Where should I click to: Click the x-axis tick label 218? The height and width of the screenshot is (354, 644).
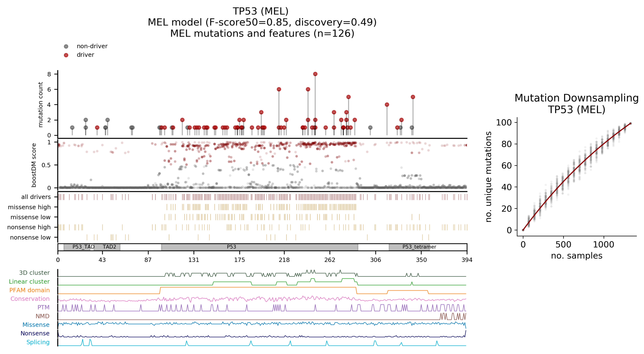click(x=284, y=260)
